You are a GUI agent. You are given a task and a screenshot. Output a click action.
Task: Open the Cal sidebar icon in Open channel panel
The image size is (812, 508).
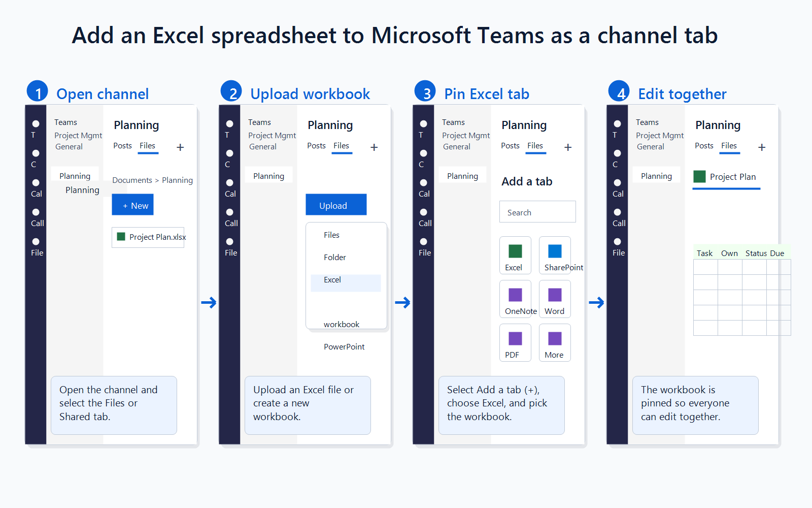pyautogui.click(x=36, y=183)
